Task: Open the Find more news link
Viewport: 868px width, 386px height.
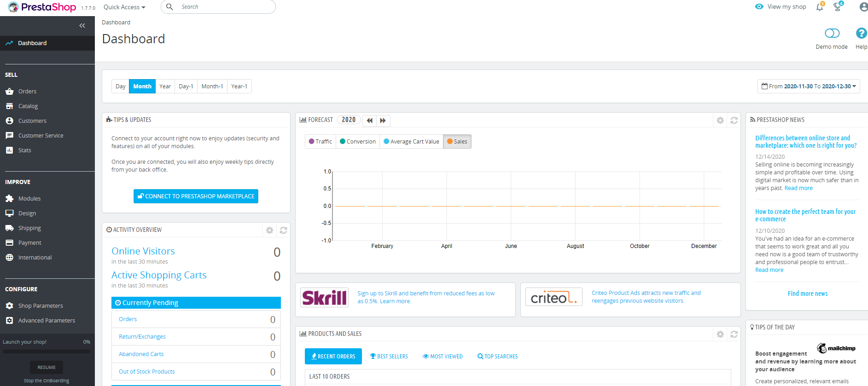Action: (x=808, y=294)
